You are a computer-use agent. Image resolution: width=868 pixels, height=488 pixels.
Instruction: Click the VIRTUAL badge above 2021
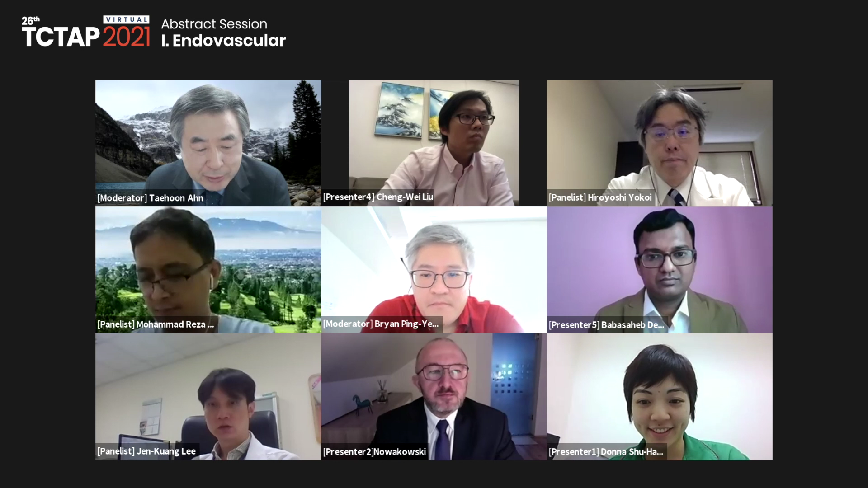point(126,19)
